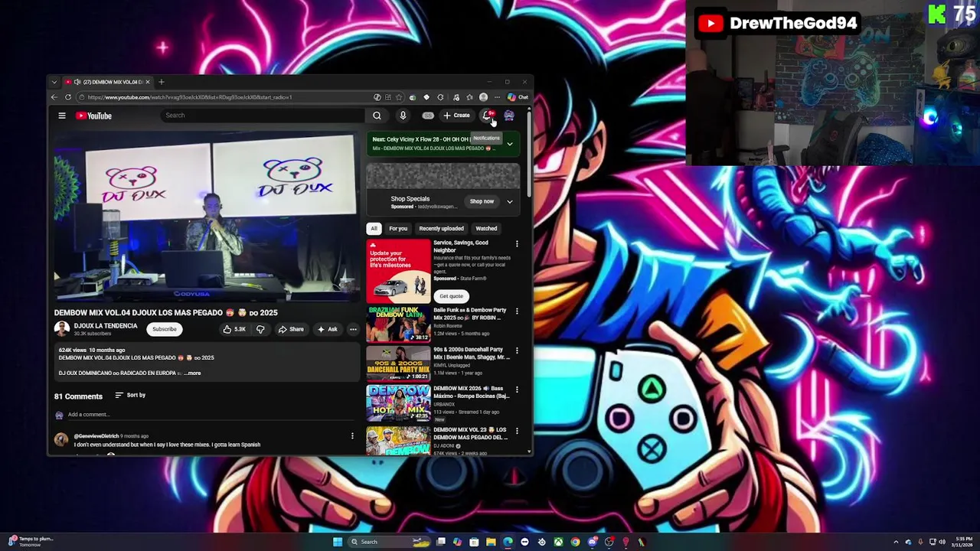Viewport: 980px width, 551px height.
Task: Select the Recently uploaded filter chip
Action: point(441,228)
